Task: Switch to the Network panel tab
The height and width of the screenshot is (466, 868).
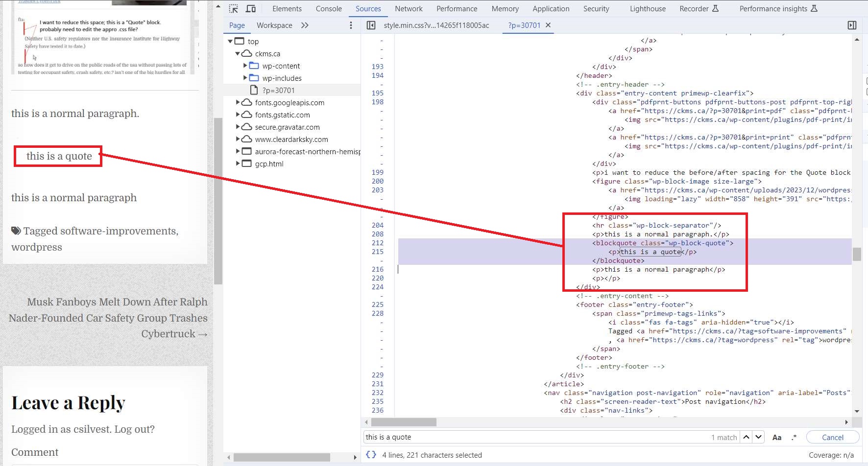Action: tap(409, 9)
